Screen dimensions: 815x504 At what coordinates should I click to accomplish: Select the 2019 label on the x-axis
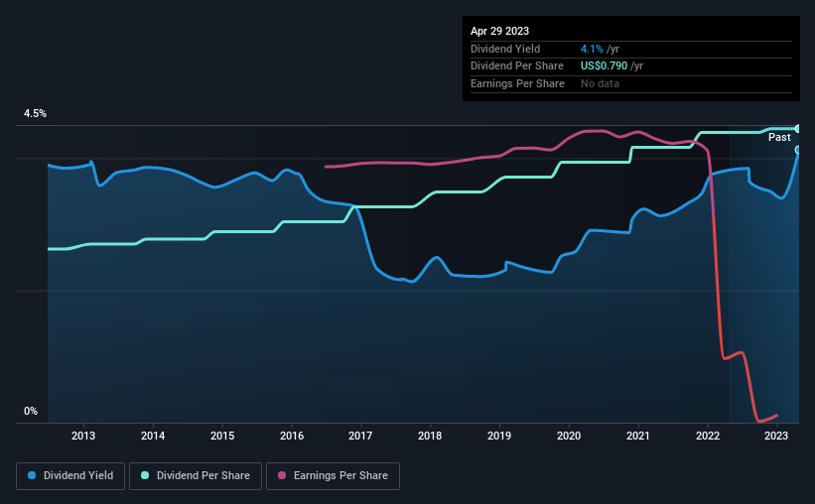[x=499, y=436]
